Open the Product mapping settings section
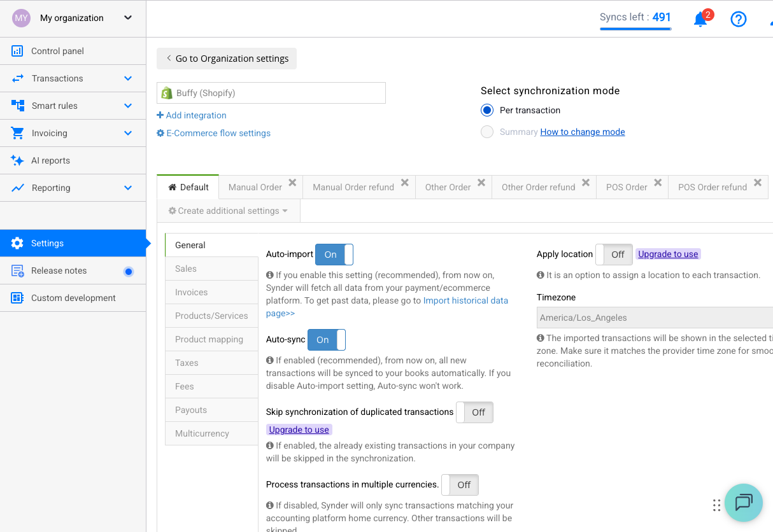773x532 pixels. 209,339
